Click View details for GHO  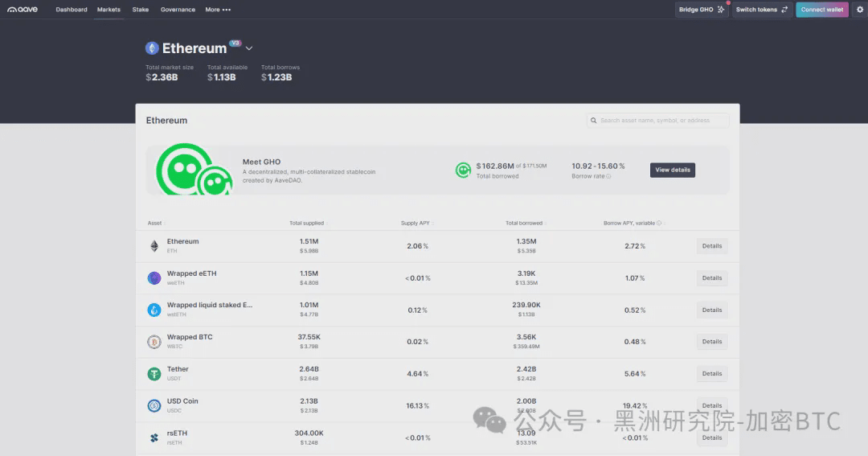pyautogui.click(x=673, y=170)
